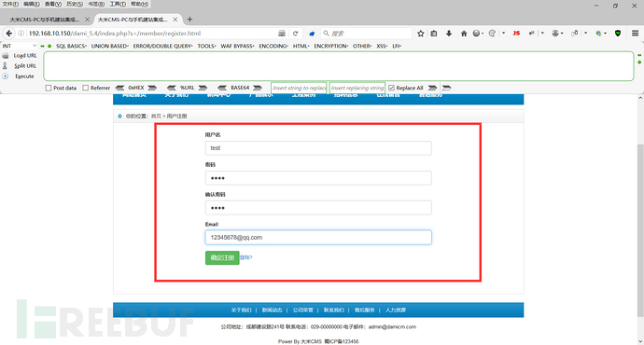The image size is (644, 345).
Task: Open the hamburger menu of Firefox
Action: tap(635, 34)
